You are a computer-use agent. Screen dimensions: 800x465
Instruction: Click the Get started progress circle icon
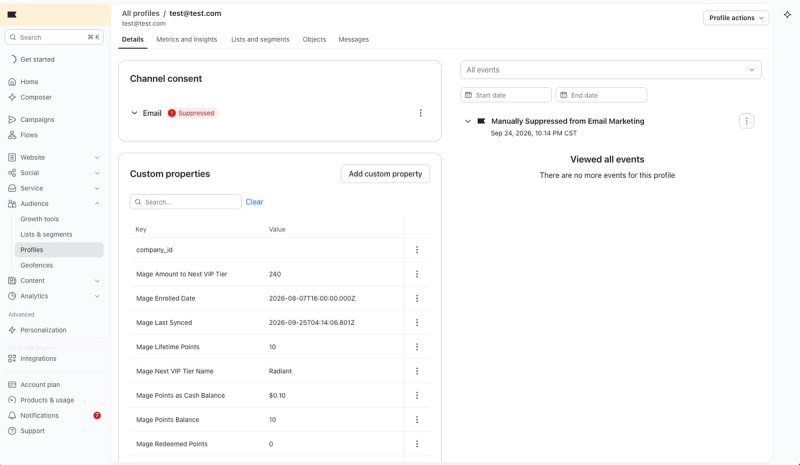tap(12, 59)
